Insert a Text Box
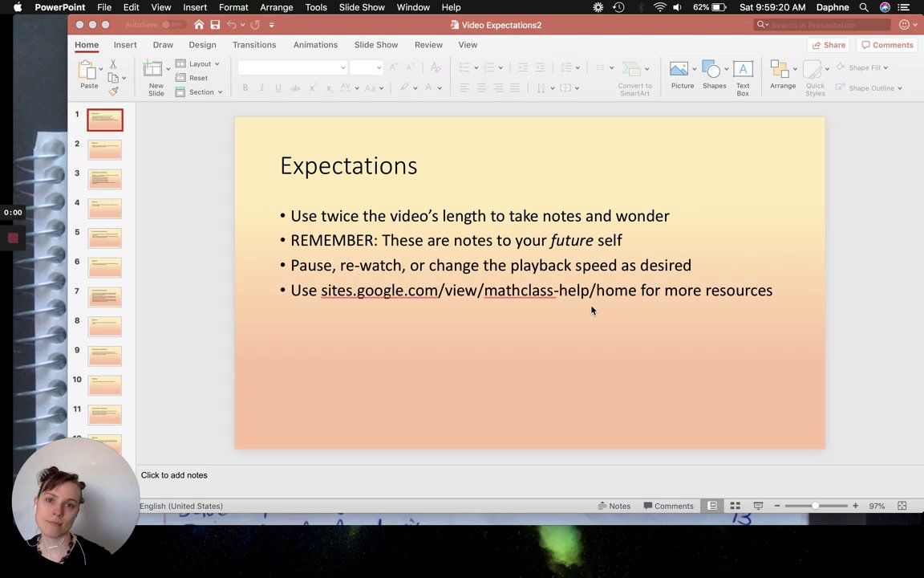 (x=743, y=78)
